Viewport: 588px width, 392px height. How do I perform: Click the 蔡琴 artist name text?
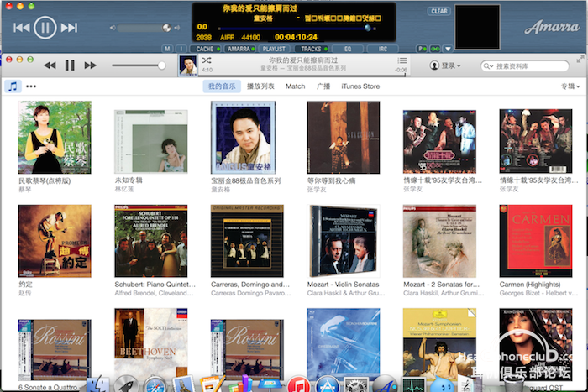click(x=24, y=190)
